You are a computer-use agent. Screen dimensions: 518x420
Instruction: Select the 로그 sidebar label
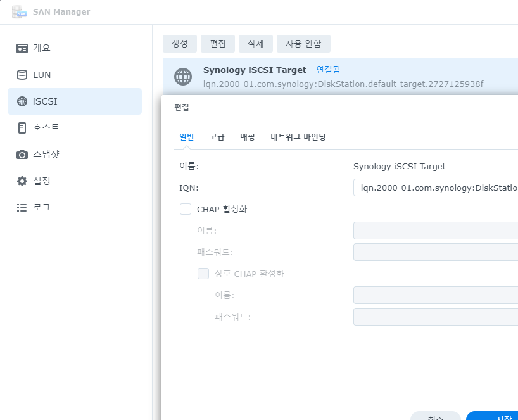pos(42,207)
